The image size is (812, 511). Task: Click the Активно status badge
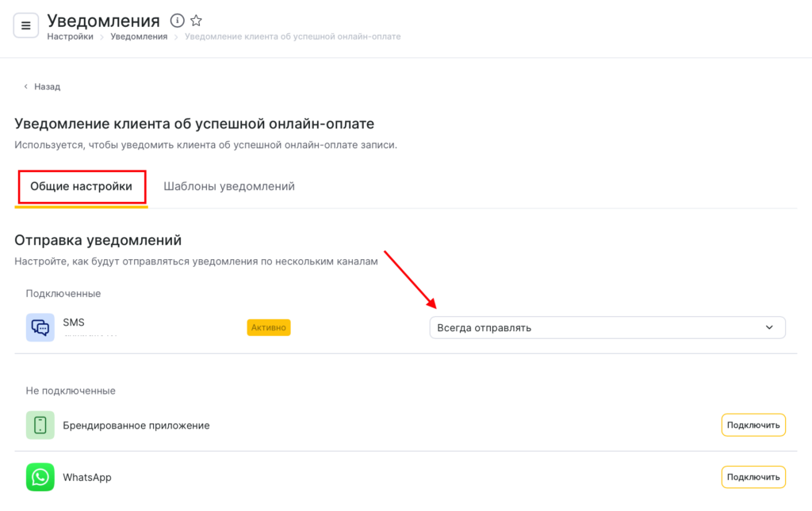[x=269, y=327]
